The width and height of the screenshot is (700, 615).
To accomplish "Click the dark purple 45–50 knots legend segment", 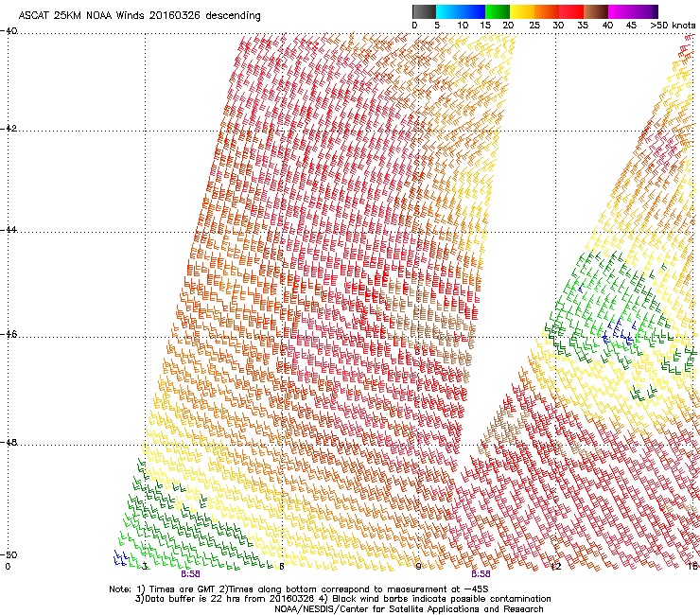I will 645,11.
